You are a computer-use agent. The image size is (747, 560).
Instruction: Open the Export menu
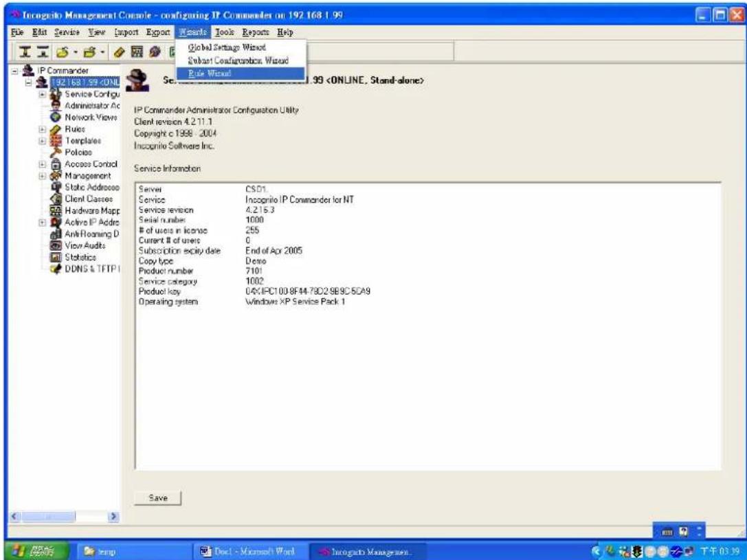click(158, 32)
